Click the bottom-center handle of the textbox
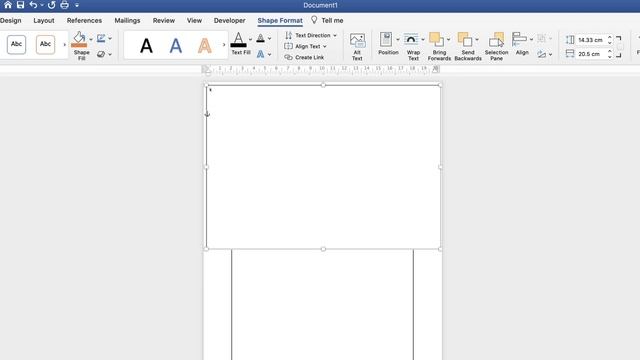This screenshot has width=640, height=360. click(323, 249)
